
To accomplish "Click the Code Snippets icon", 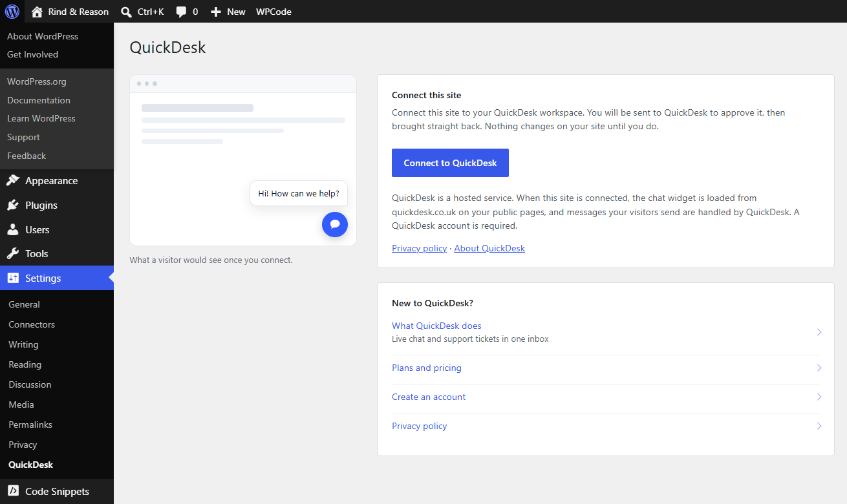I will [x=13, y=492].
